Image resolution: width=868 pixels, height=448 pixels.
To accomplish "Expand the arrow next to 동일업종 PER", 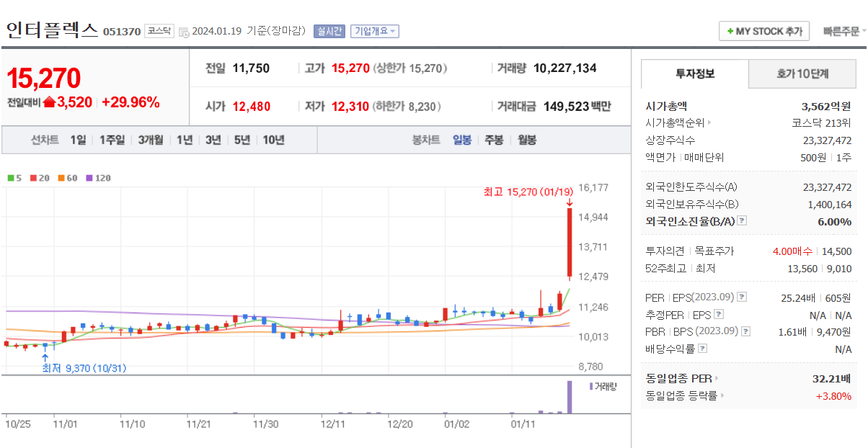I will pyautogui.click(x=717, y=379).
